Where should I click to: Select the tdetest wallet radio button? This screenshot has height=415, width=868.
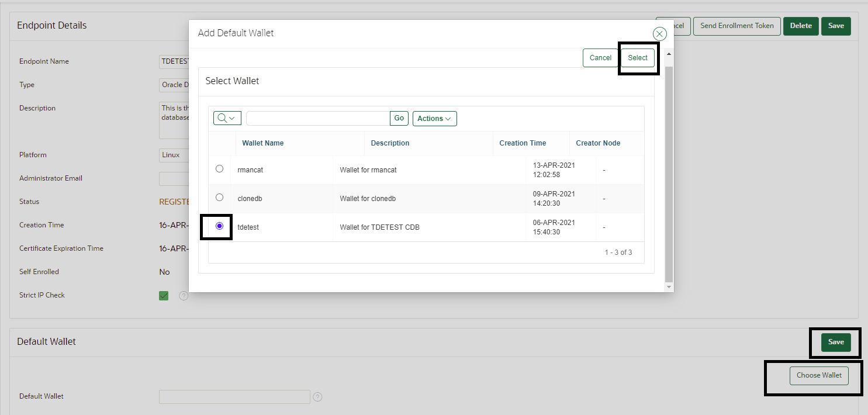coord(219,227)
